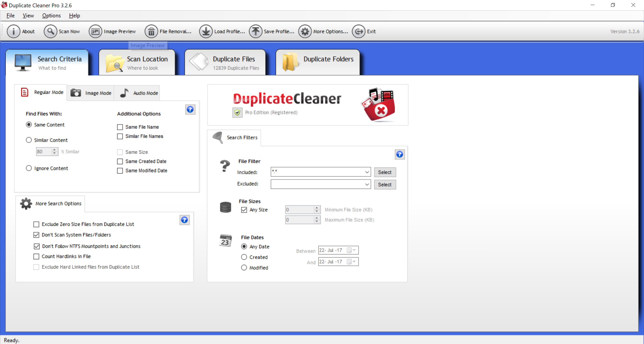The image size is (644, 344).
Task: Click the Exit arrow icon
Action: [358, 31]
